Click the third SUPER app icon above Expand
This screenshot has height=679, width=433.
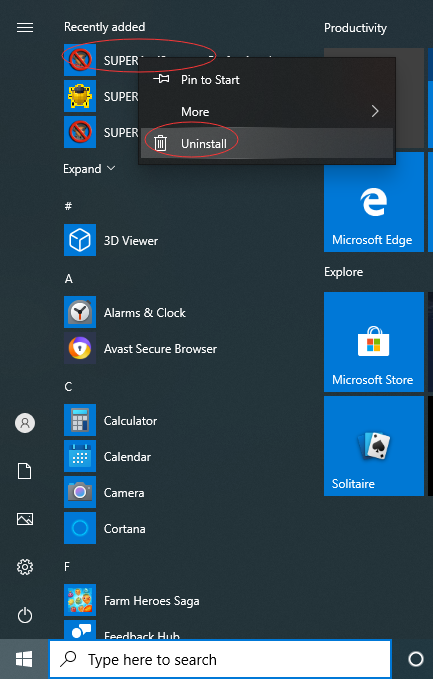click(80, 132)
